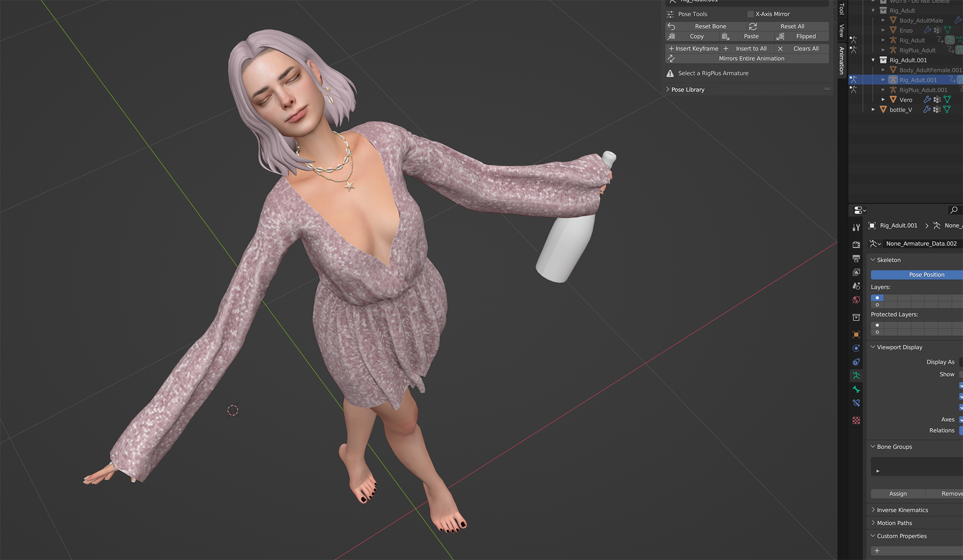The image size is (963, 560).
Task: Click the Reset Bone button
Action: pyautogui.click(x=706, y=26)
